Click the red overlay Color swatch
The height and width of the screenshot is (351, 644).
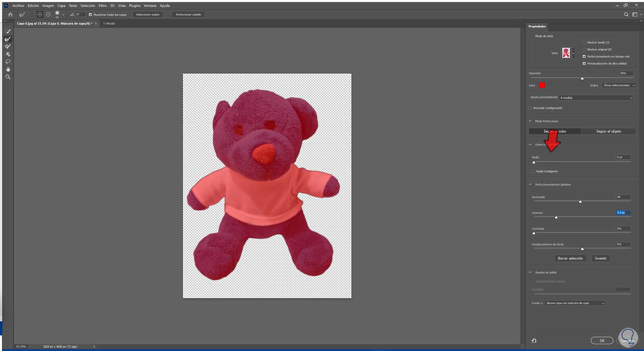pos(542,85)
